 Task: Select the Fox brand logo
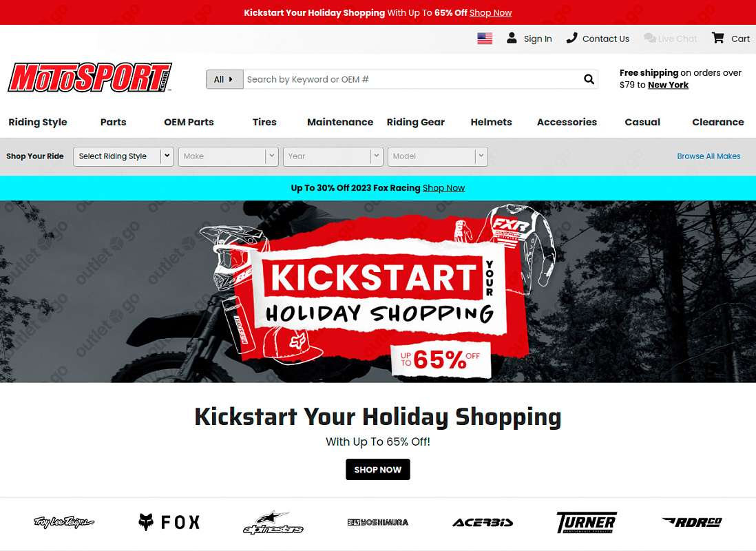pos(169,522)
